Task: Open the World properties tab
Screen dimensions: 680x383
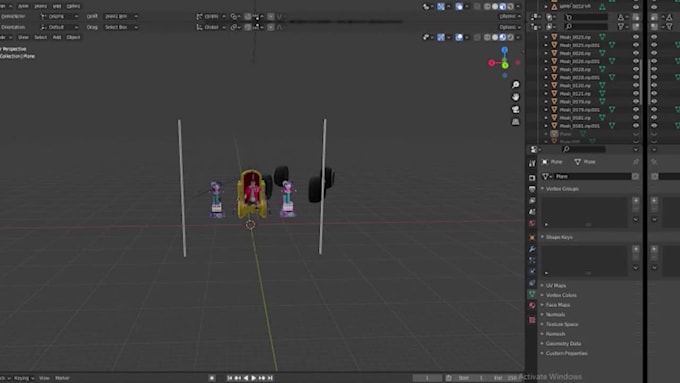Action: (532, 223)
